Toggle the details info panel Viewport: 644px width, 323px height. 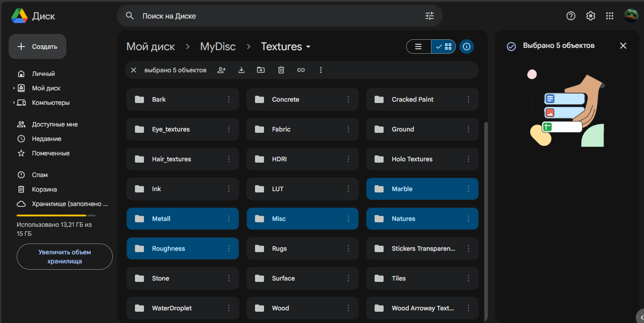click(467, 47)
